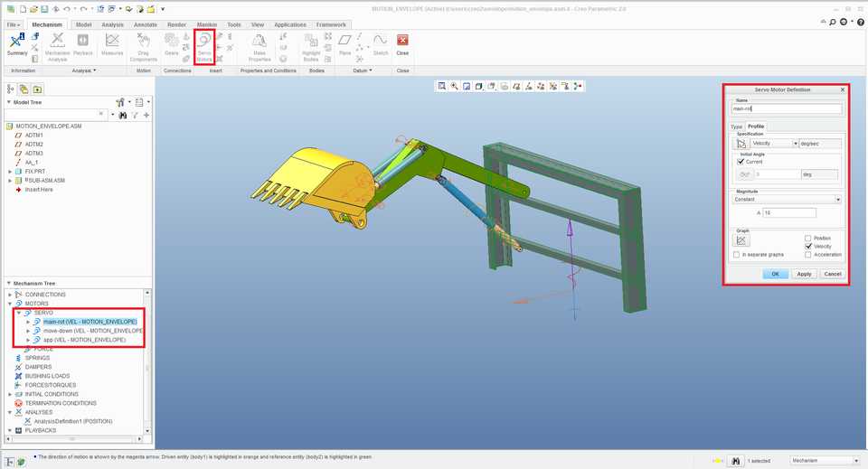Open the Servo Motors tool

[x=204, y=47]
